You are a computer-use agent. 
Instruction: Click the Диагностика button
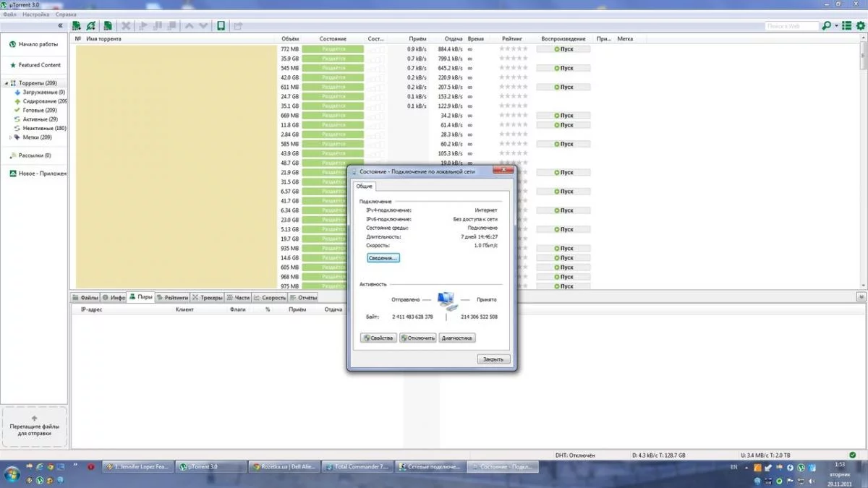(x=456, y=338)
